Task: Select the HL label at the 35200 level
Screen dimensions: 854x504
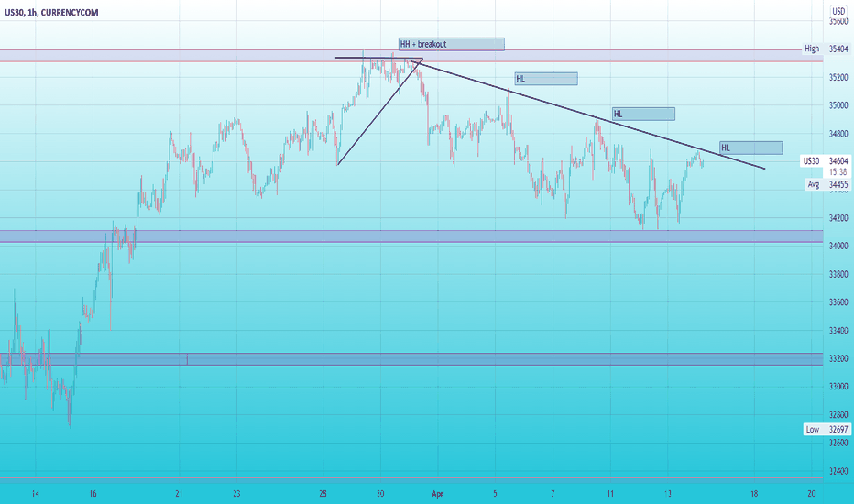Action: (546, 79)
